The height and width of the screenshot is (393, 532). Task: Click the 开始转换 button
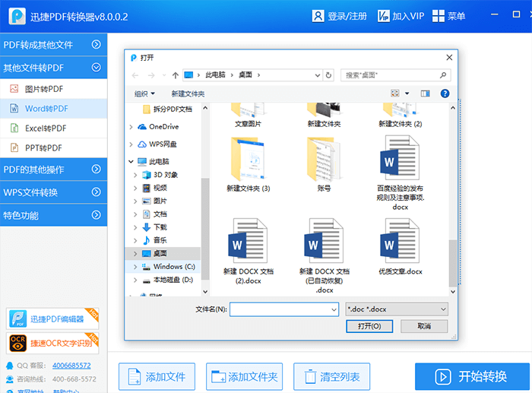472,377
